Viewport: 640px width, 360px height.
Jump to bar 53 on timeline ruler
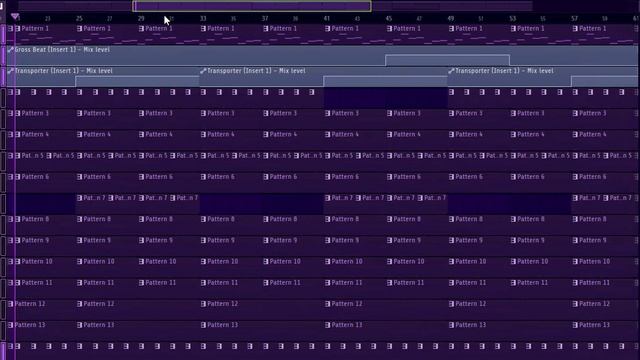(x=513, y=19)
